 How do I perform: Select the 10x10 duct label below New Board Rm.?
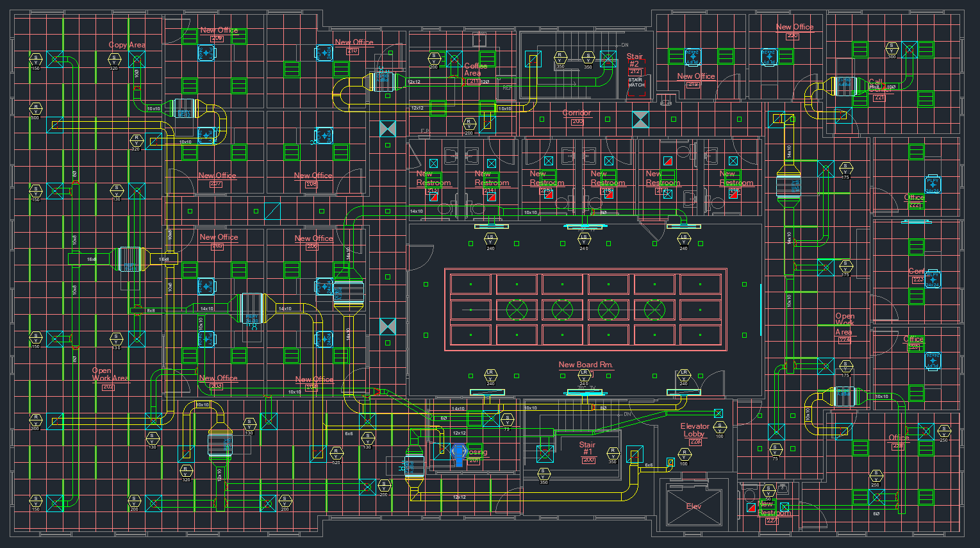(x=530, y=407)
